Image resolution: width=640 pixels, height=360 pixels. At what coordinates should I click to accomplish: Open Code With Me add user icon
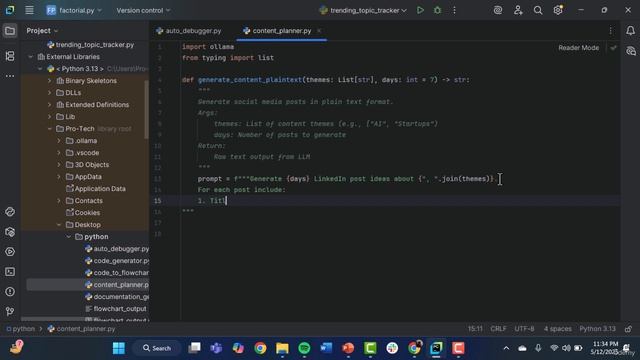[x=518, y=10]
